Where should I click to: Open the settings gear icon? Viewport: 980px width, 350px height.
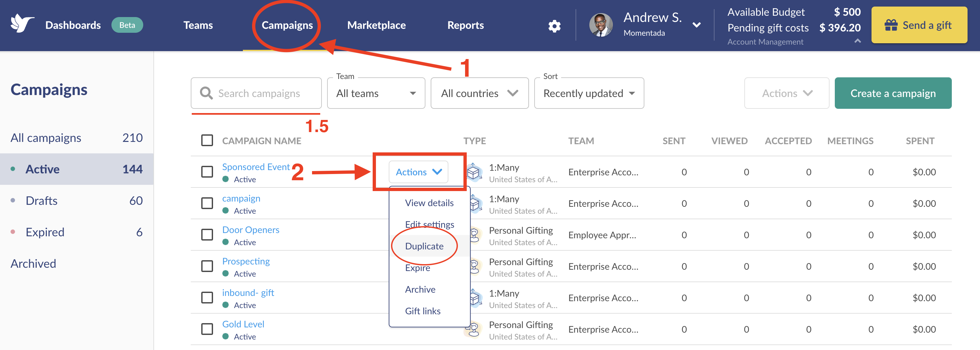(x=554, y=26)
